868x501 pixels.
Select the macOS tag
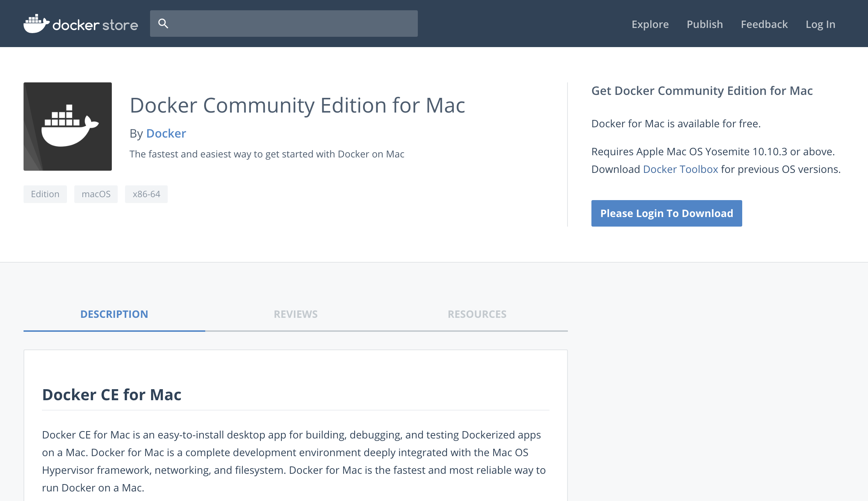coord(96,194)
